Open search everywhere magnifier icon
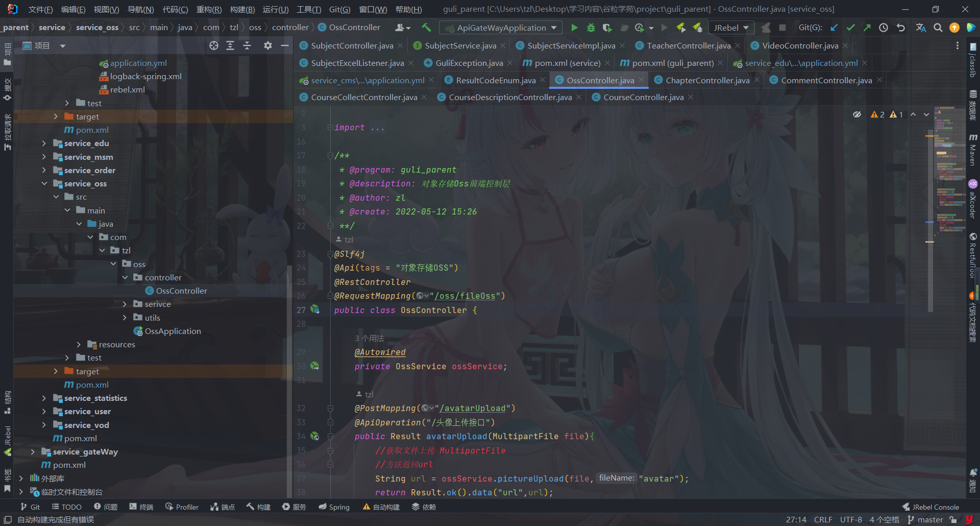Screen dimensions: 980x526 click(x=938, y=28)
